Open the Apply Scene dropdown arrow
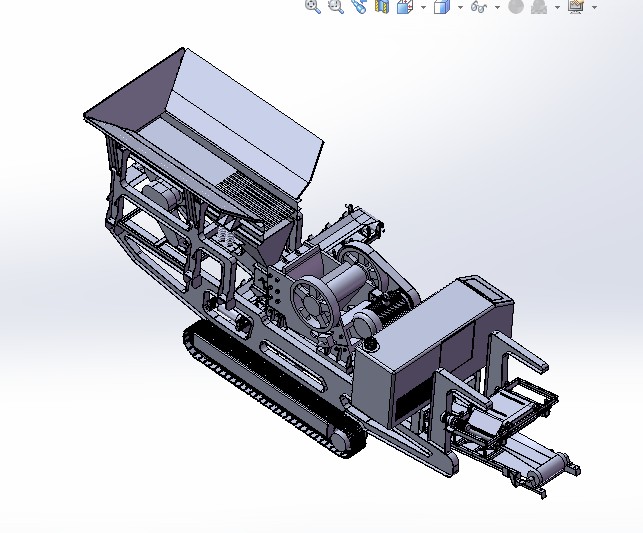643x533 pixels. pos(557,7)
